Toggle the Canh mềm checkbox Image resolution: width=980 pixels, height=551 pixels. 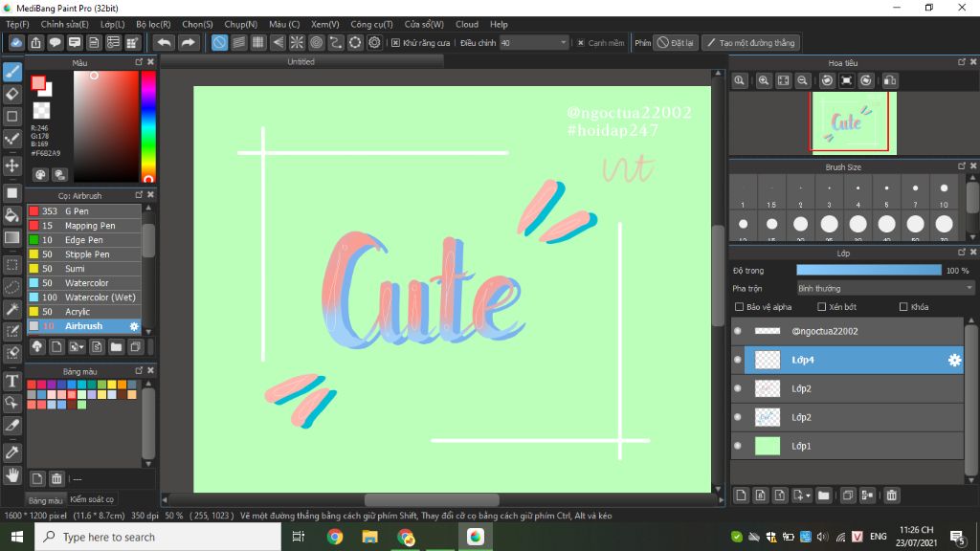(581, 43)
